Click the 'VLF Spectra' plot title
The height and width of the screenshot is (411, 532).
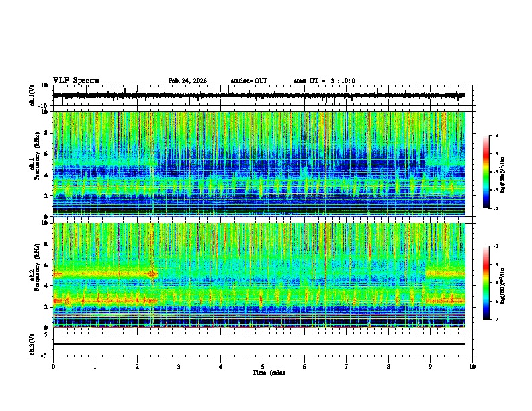click(x=76, y=81)
